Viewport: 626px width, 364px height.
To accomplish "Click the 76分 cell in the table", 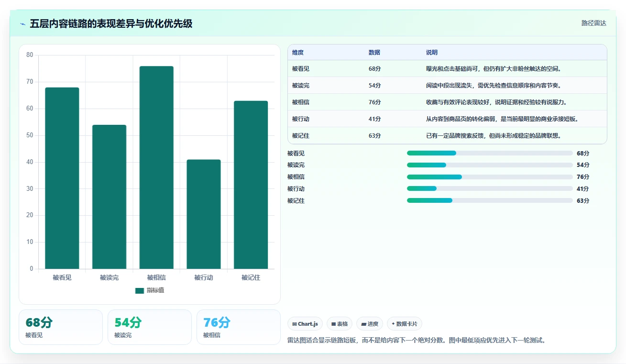I will point(375,102).
